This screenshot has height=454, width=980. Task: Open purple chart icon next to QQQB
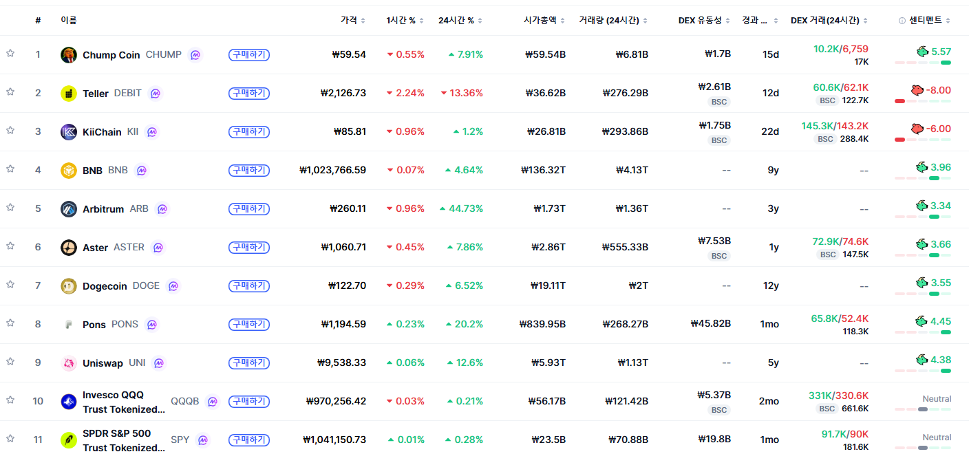213,402
